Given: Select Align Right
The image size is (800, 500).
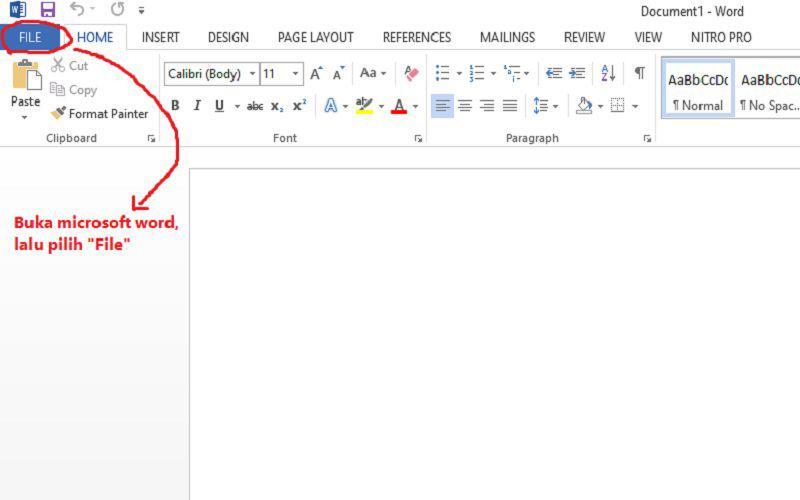Looking at the screenshot, I should 487,106.
